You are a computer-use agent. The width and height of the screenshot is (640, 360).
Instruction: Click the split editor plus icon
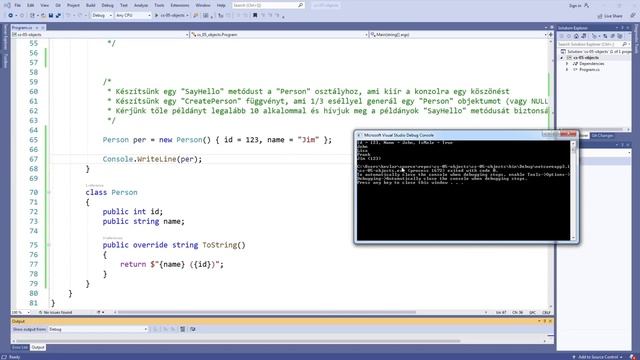click(x=550, y=35)
